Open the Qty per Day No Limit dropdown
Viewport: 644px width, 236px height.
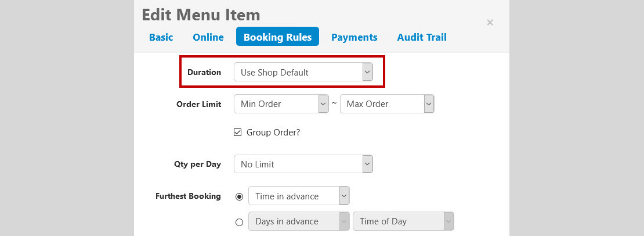coord(303,164)
